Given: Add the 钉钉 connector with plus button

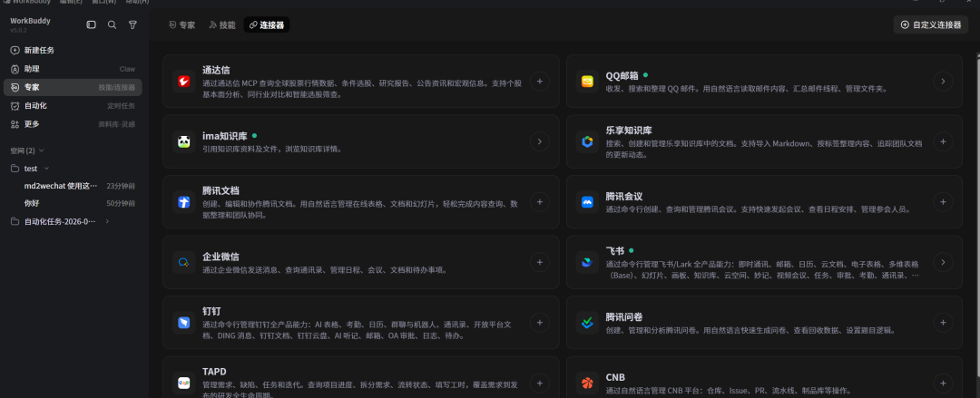Looking at the screenshot, I should click(x=539, y=323).
